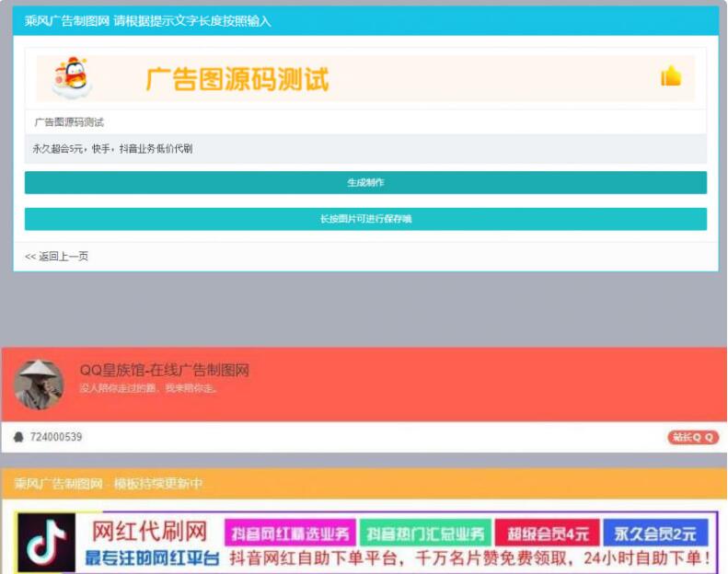The height and width of the screenshot is (574, 728).
Task: Click the QQ penguin mascot in banner
Action: 72,77
